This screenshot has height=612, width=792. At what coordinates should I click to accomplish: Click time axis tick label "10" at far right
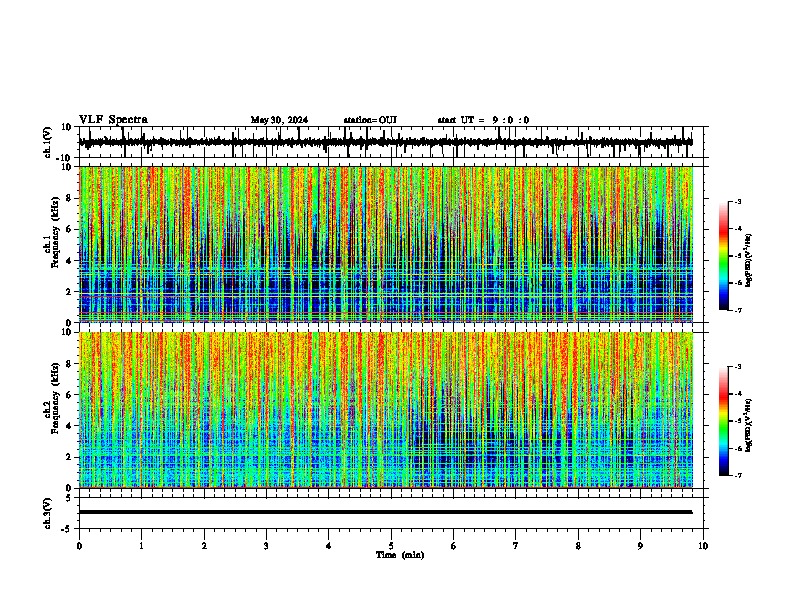[x=703, y=546]
